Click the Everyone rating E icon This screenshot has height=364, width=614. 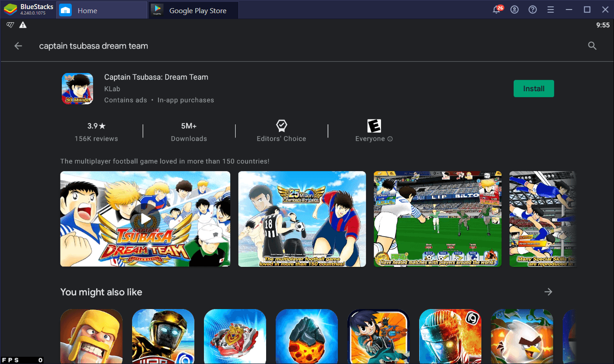(374, 126)
